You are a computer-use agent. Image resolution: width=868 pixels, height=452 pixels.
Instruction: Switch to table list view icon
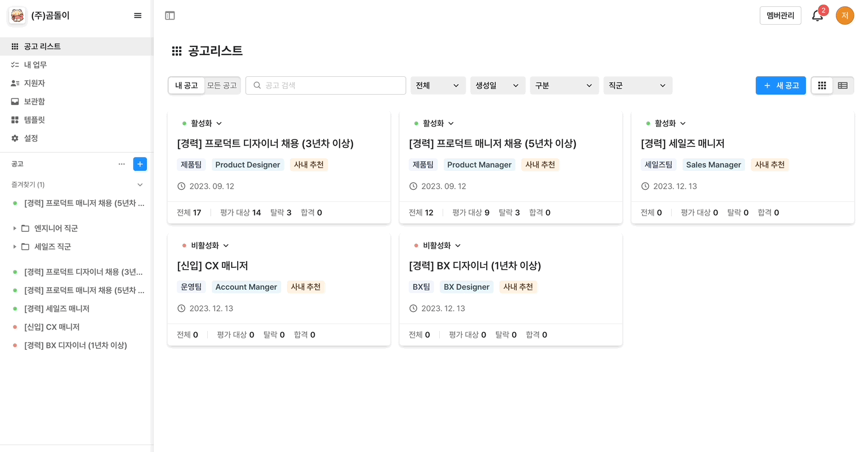tap(843, 85)
